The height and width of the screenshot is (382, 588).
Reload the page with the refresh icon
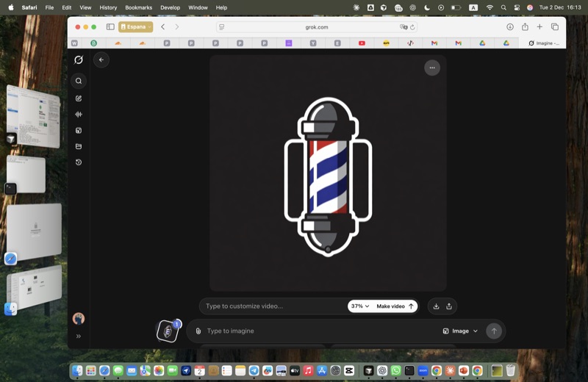412,27
